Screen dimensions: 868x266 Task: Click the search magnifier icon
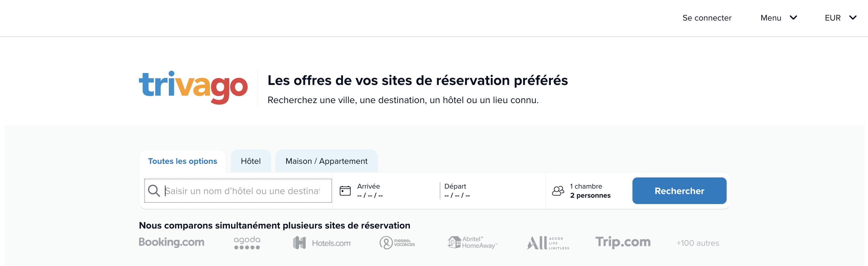point(154,191)
